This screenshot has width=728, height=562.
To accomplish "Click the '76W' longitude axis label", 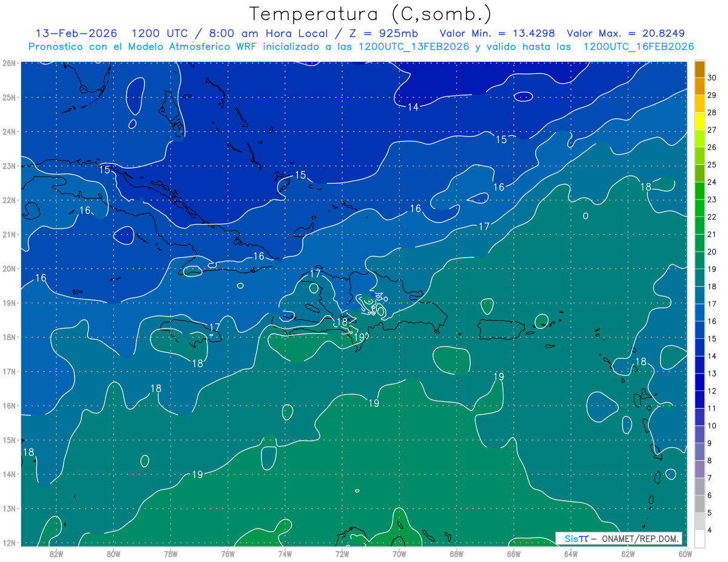I will coord(228,554).
